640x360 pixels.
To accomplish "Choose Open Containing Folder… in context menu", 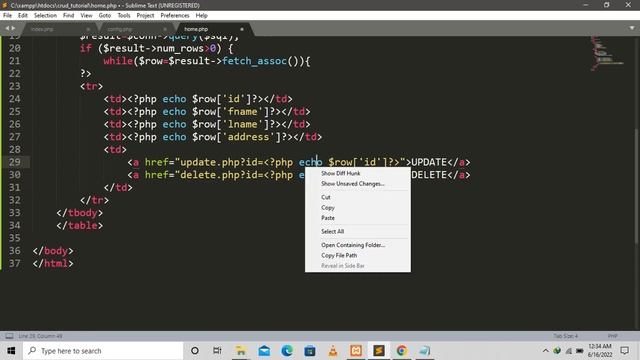I will (358, 245).
